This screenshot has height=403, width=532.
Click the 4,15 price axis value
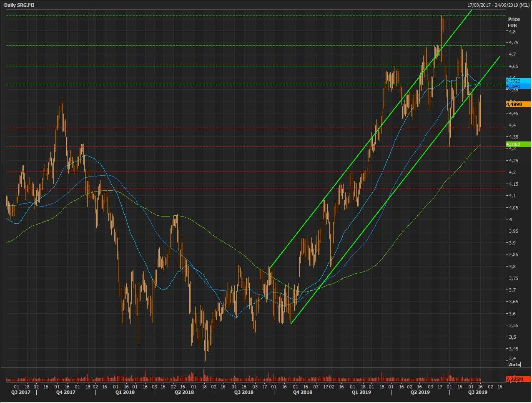[513, 184]
